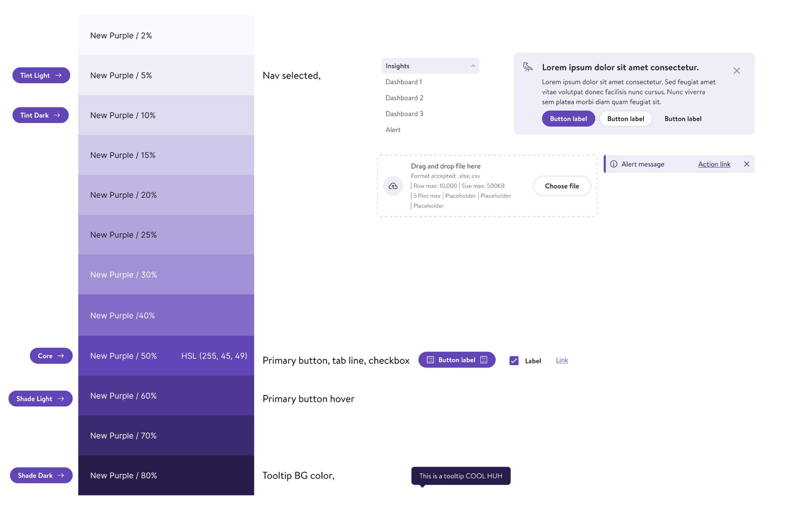Click the cloud upload icon in the drop zone
Image resolution: width=812 pixels, height=523 pixels.
point(393,186)
